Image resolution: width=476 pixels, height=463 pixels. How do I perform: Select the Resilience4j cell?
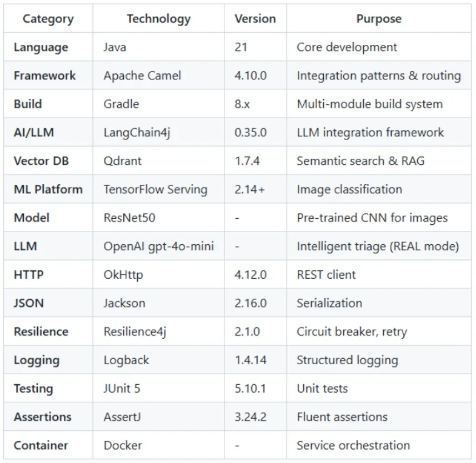(134, 332)
